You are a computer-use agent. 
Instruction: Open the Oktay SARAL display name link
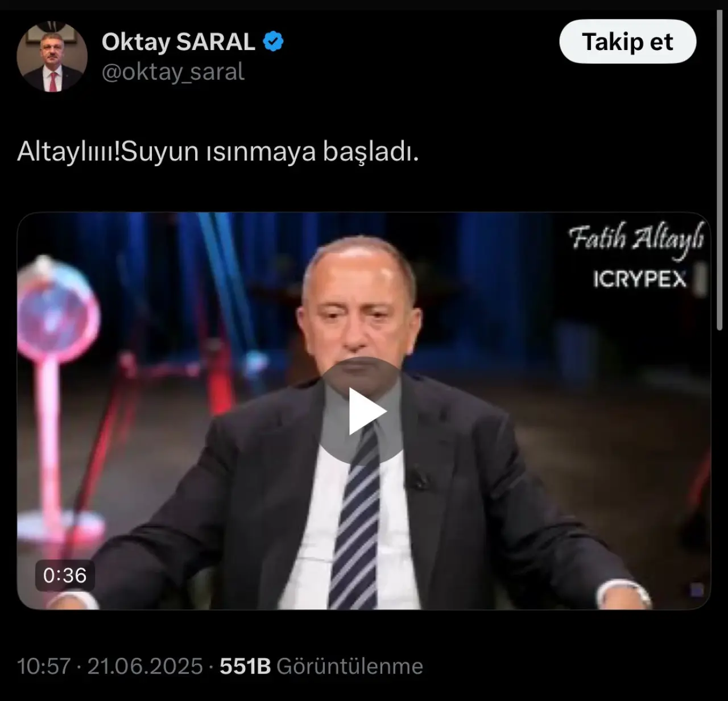click(179, 42)
